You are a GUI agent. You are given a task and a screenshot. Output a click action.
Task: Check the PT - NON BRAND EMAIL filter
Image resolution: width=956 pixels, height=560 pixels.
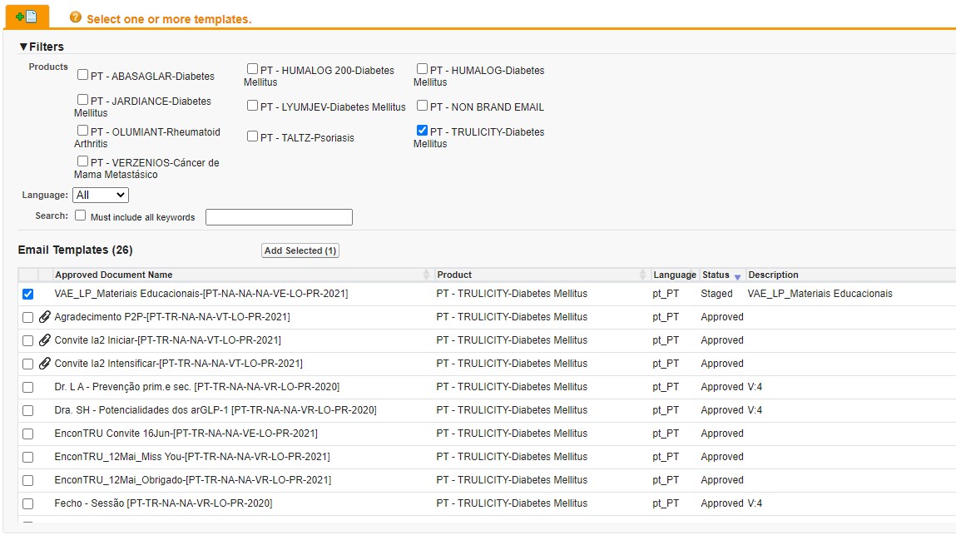[x=422, y=106]
